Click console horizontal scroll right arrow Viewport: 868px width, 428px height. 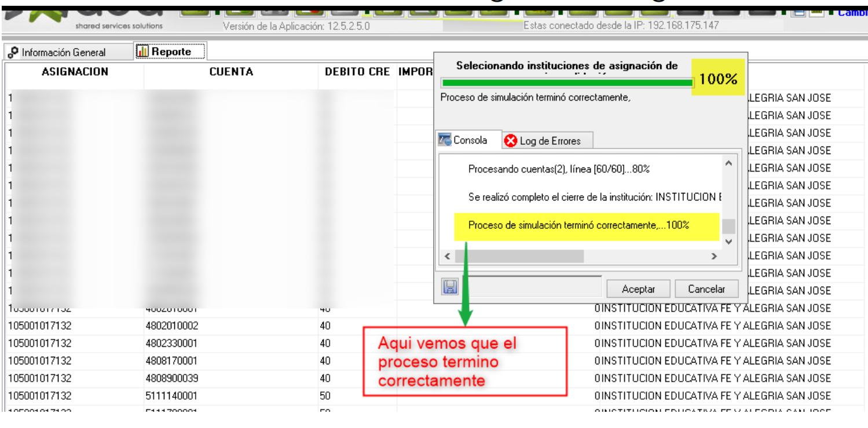coord(713,256)
